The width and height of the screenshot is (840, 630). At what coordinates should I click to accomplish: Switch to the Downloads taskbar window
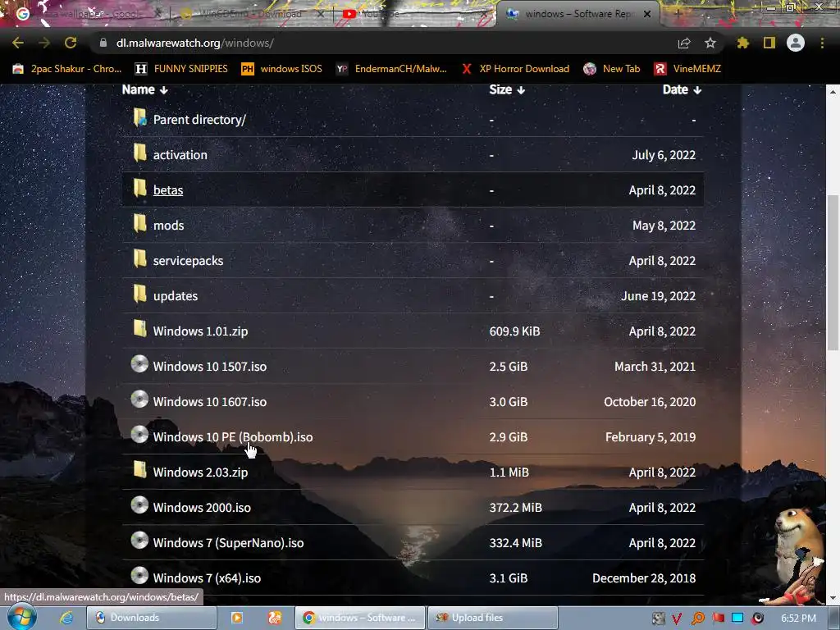coord(152,618)
